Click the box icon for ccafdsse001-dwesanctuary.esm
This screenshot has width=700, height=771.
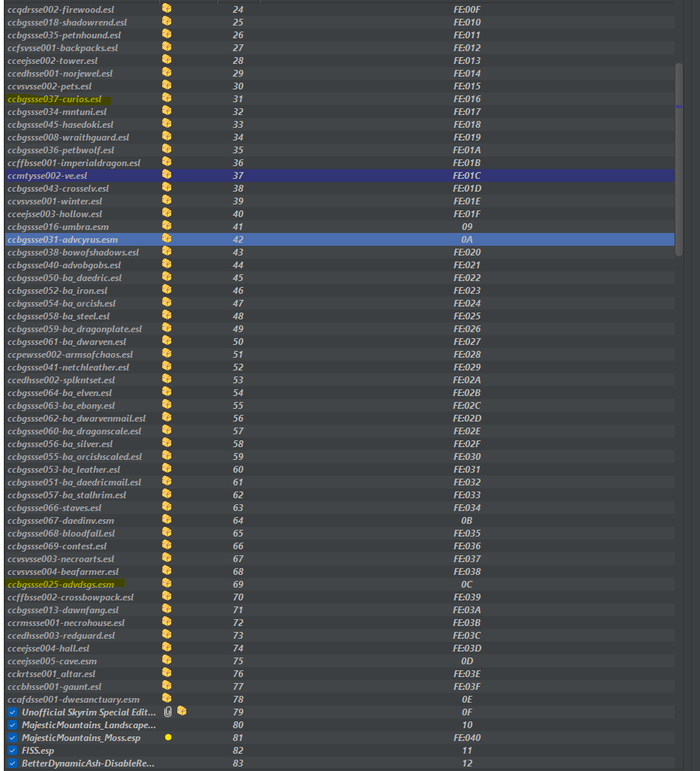tap(167, 699)
